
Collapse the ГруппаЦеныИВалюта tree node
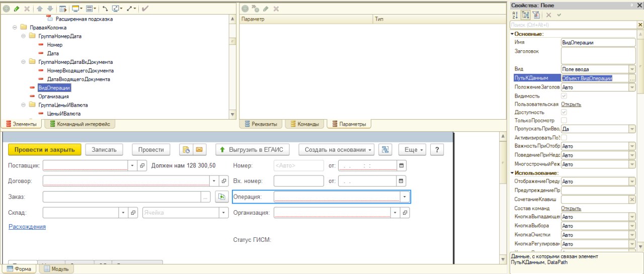tap(24, 105)
